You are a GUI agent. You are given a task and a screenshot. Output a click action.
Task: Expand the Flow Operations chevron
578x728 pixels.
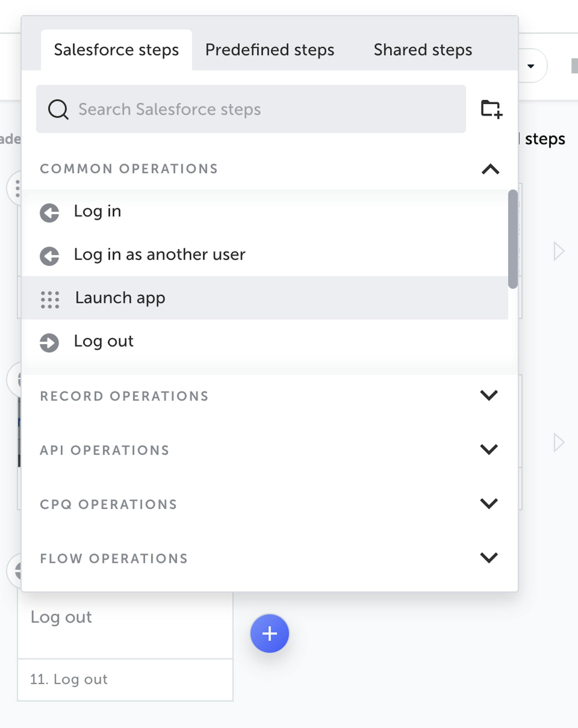[x=489, y=558]
